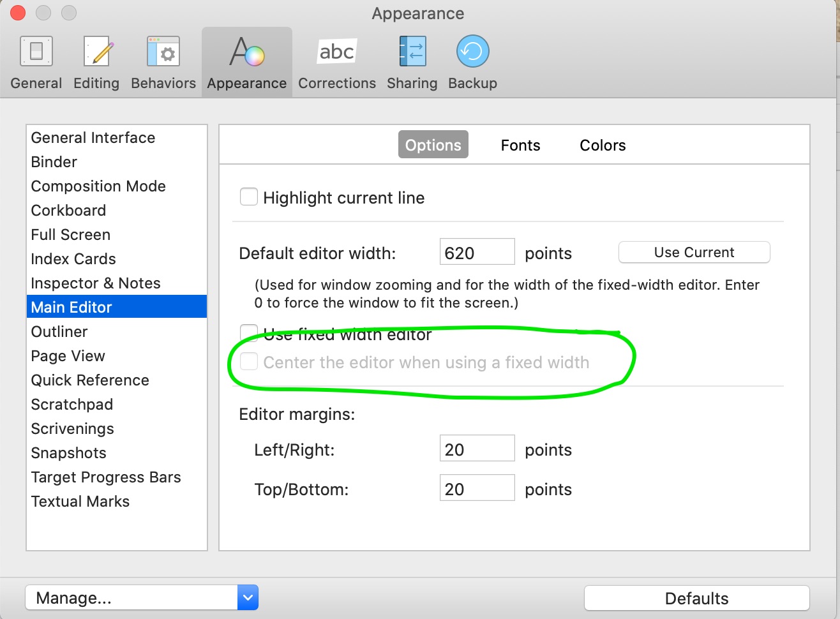The width and height of the screenshot is (840, 619).
Task: Select the Appearance toolbar icon
Action: pyautogui.click(x=246, y=52)
